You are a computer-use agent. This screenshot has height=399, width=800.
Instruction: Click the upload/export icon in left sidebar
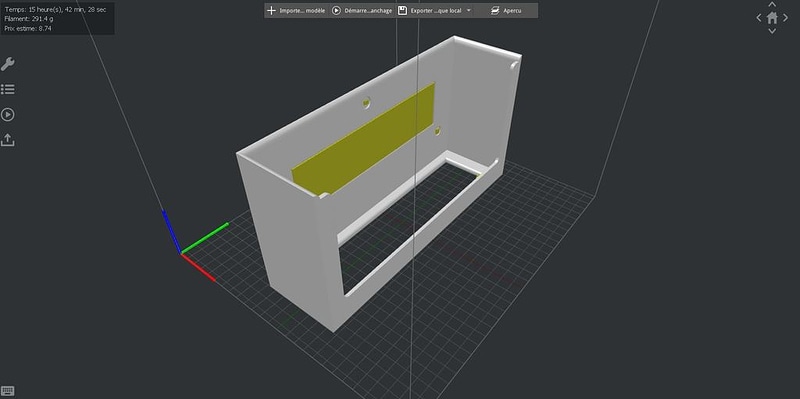[x=8, y=140]
